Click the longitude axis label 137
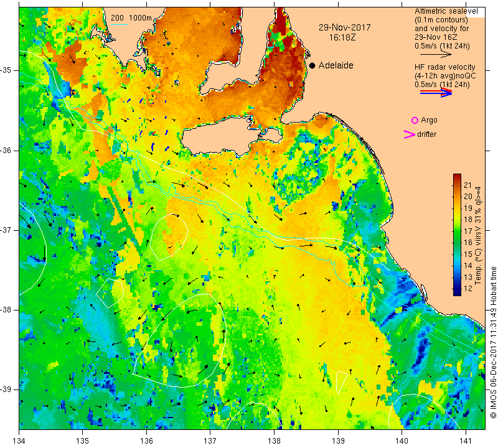The image size is (498, 448). coord(210,441)
